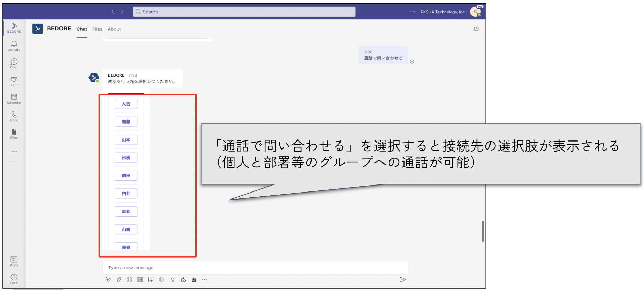644x290 pixels.
Task: Open the schedule send option icon
Action: (162, 280)
